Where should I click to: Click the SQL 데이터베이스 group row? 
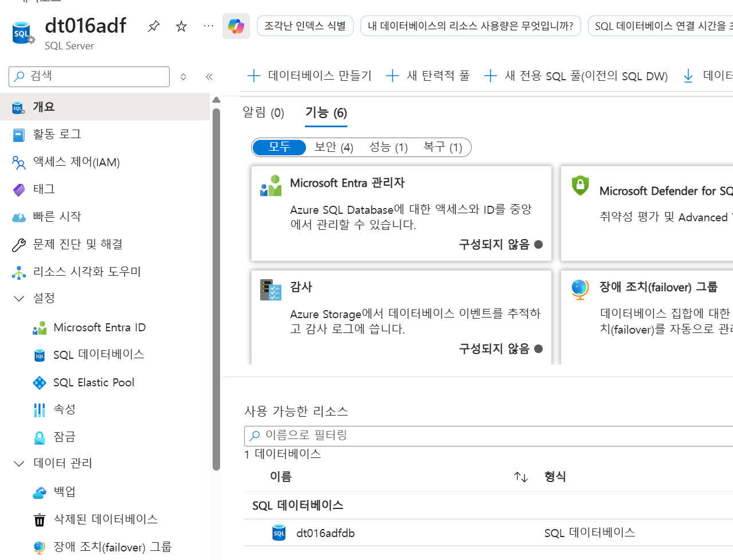click(x=488, y=506)
